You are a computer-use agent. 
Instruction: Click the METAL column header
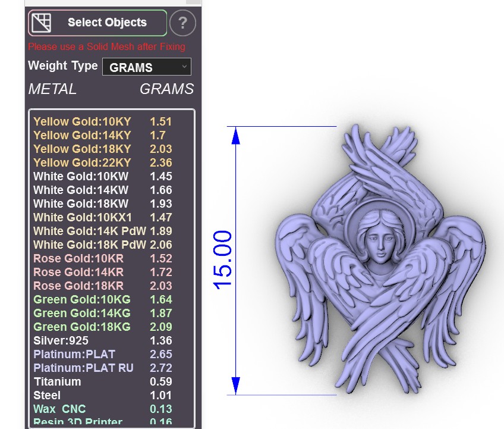pos(52,89)
